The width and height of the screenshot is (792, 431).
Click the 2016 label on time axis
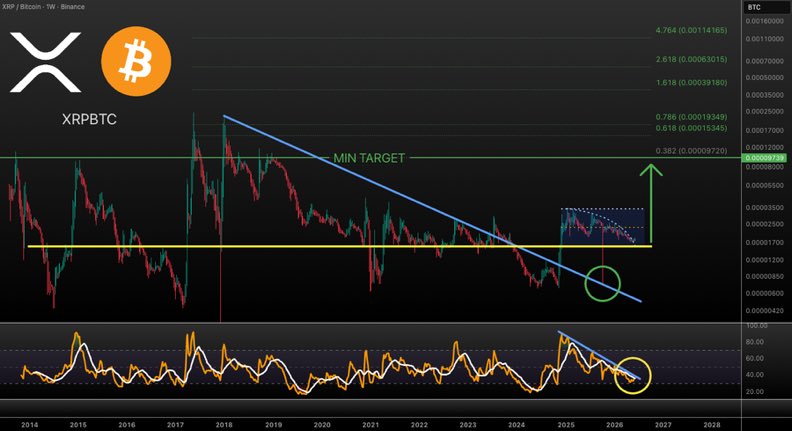[127, 425]
